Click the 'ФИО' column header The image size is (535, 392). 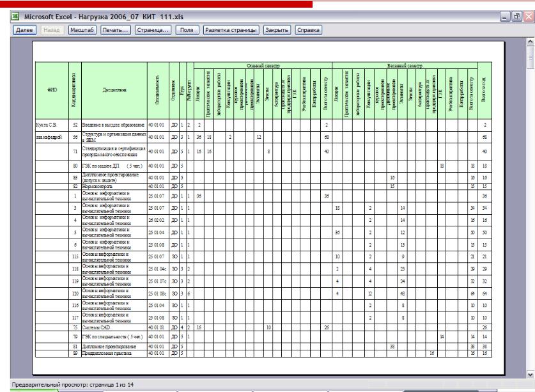point(52,90)
